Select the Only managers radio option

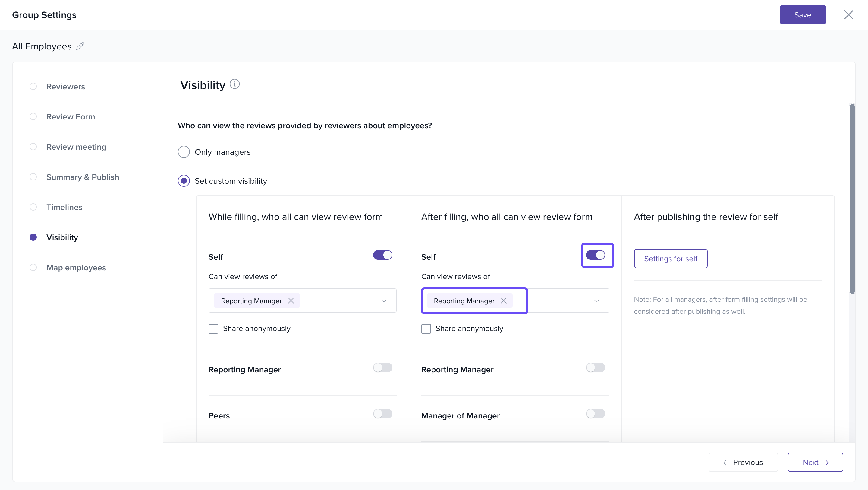184,152
